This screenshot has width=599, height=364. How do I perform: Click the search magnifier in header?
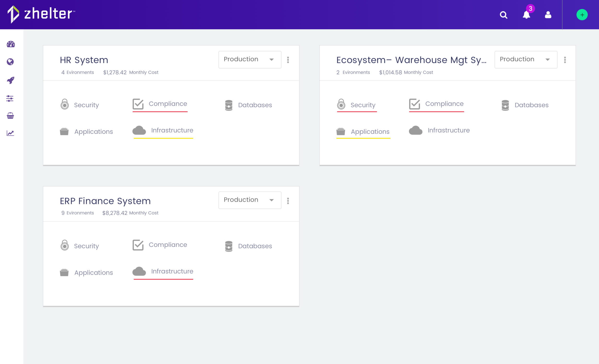tap(503, 15)
